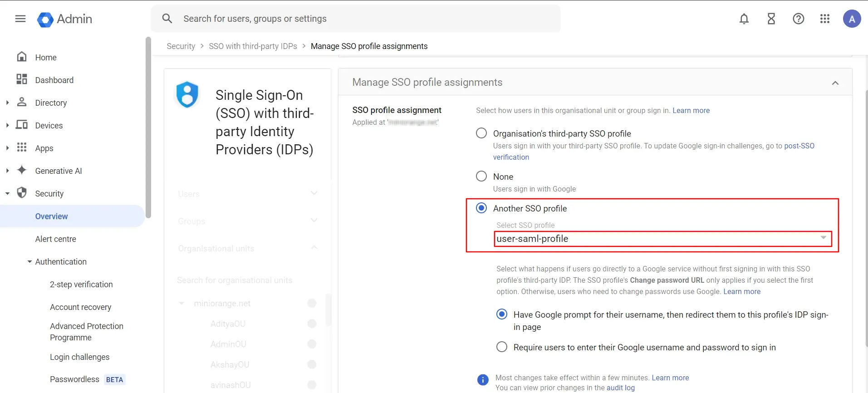Click the SSO shield badge icon
Image resolution: width=868 pixels, height=393 pixels.
click(x=187, y=94)
